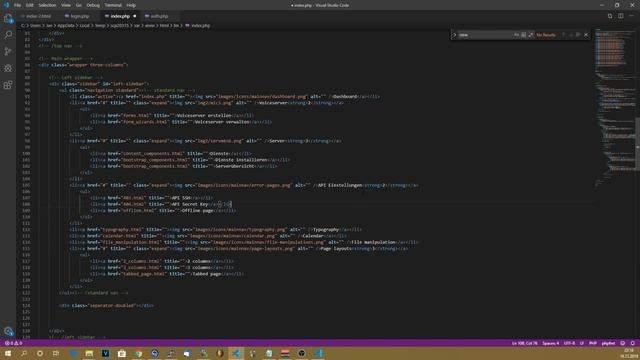The width and height of the screenshot is (640, 360).
Task: Expand Replace mode in find widget
Action: tap(454, 35)
